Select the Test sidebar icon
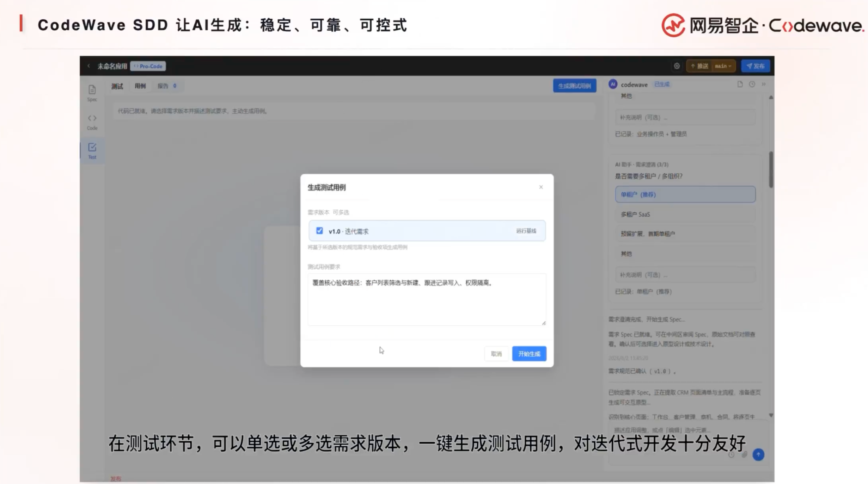This screenshot has height=484, width=868. 92,151
